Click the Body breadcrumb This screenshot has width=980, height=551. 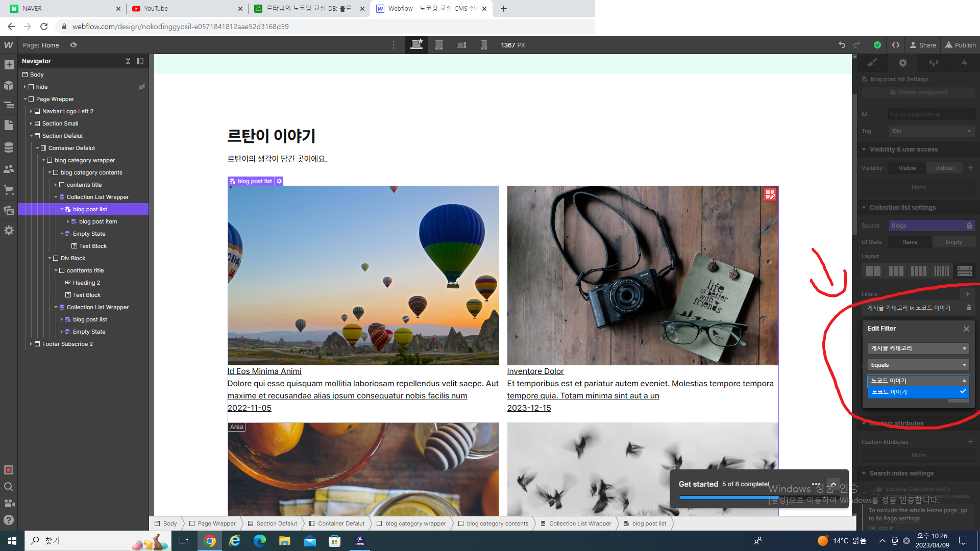click(x=166, y=523)
